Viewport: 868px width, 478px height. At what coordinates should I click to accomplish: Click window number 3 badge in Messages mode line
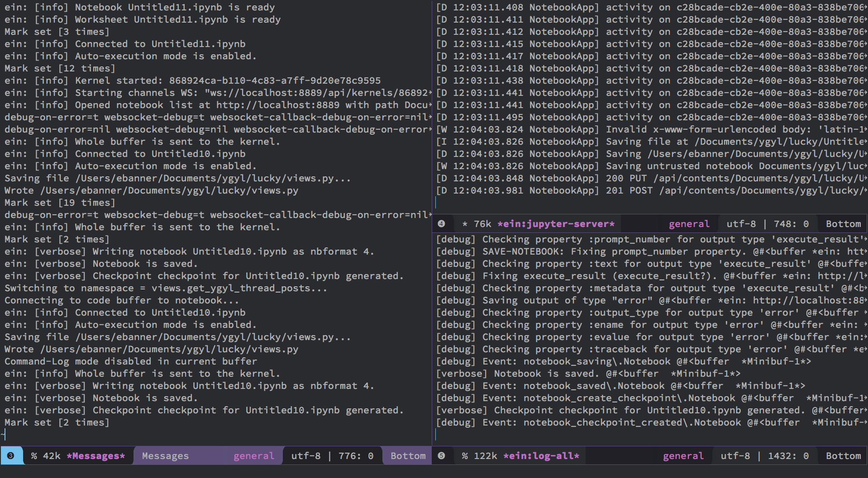click(x=11, y=456)
